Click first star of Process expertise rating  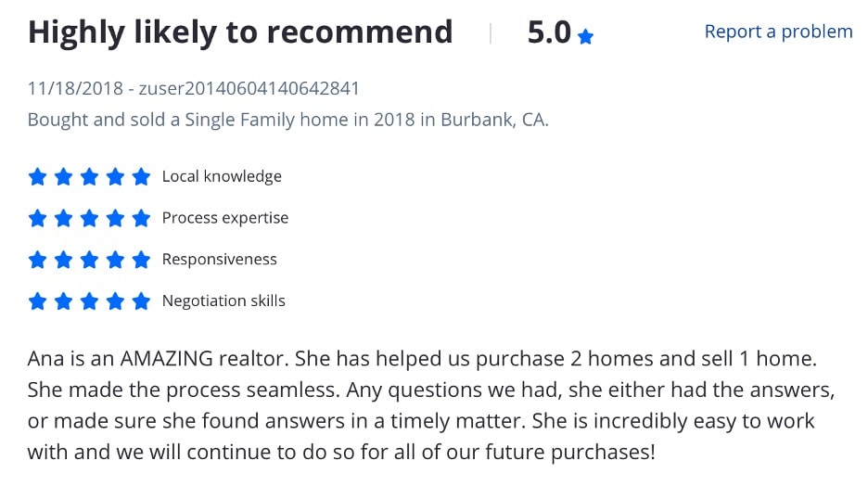tap(37, 218)
